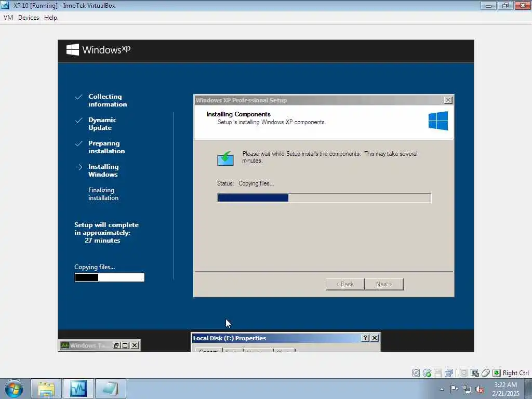Open the VM menu
The image size is (532, 399).
click(8, 18)
